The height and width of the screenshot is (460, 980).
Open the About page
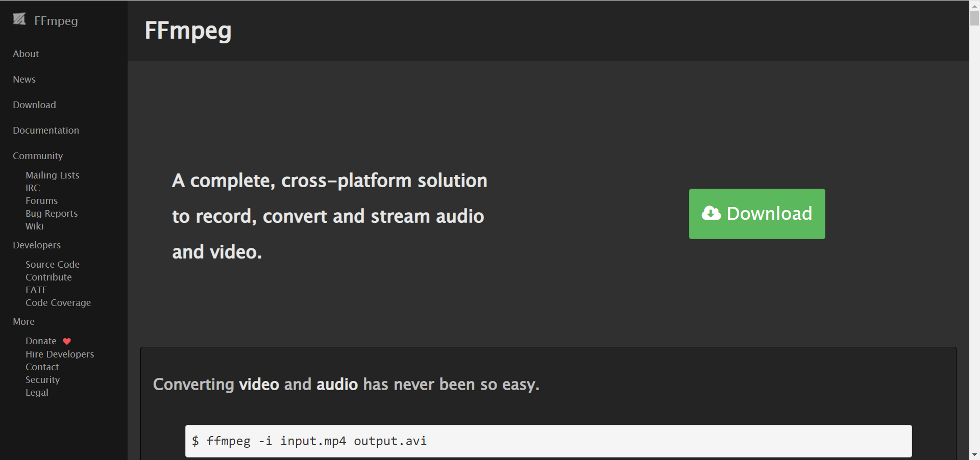click(x=26, y=54)
